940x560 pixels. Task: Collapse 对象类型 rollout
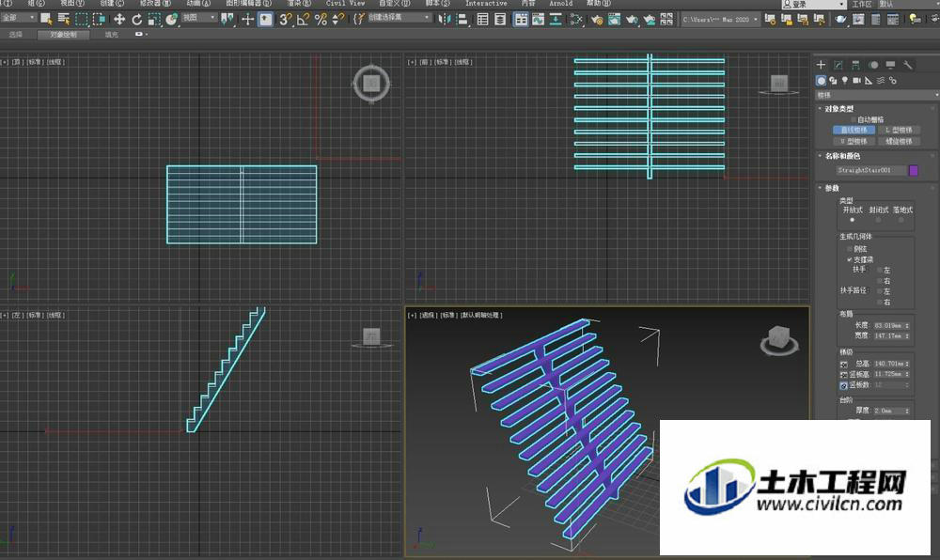point(838,109)
